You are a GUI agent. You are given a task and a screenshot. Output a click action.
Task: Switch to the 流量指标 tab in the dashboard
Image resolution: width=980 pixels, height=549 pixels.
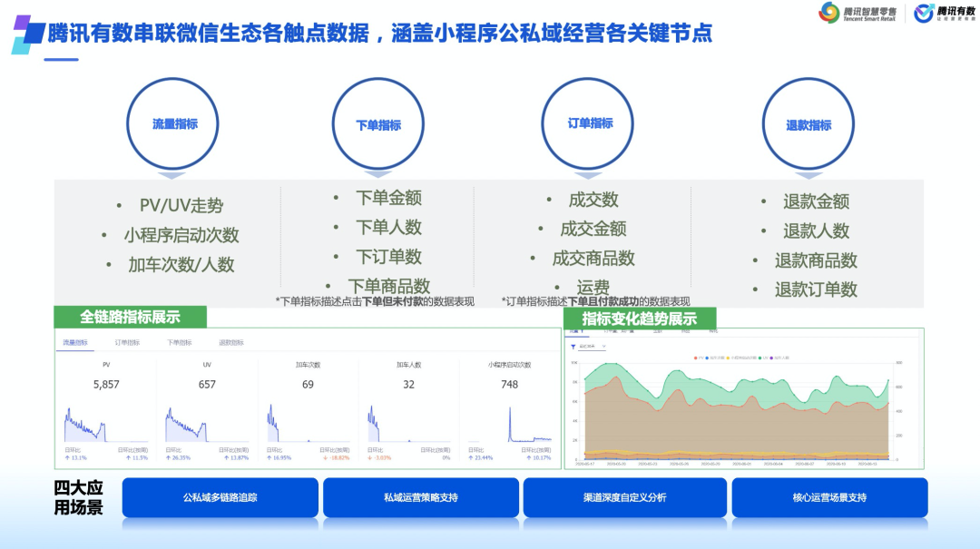(75, 343)
